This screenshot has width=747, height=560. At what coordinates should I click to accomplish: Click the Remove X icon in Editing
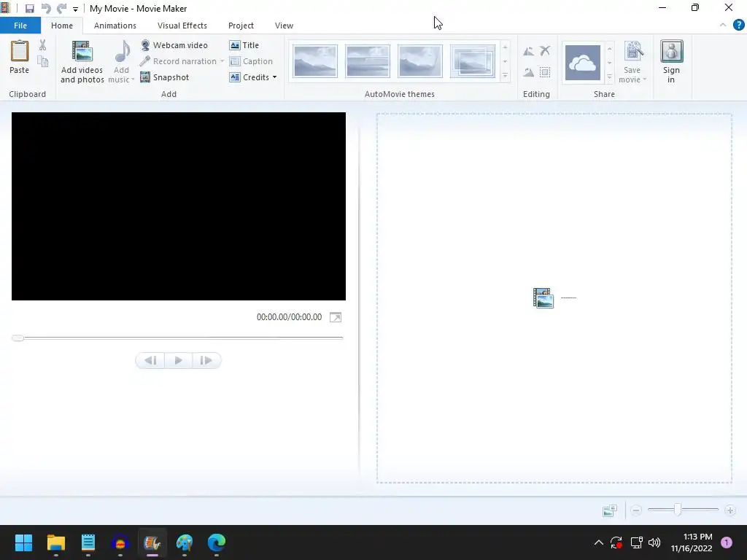pos(545,50)
